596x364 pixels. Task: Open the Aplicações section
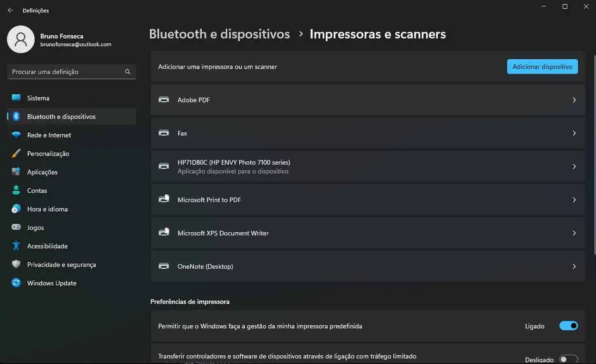(72, 172)
